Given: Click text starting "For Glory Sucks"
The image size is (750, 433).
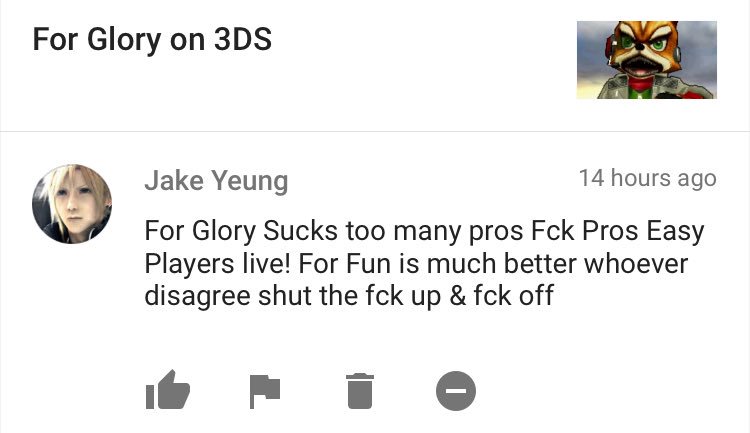Looking at the screenshot, I should click(424, 263).
